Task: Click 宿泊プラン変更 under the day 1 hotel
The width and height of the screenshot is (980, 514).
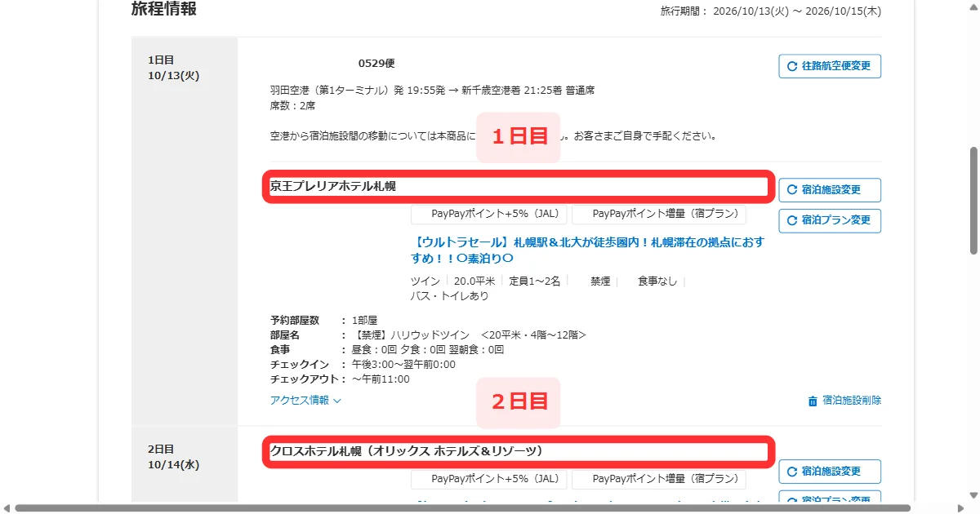Action: point(830,219)
